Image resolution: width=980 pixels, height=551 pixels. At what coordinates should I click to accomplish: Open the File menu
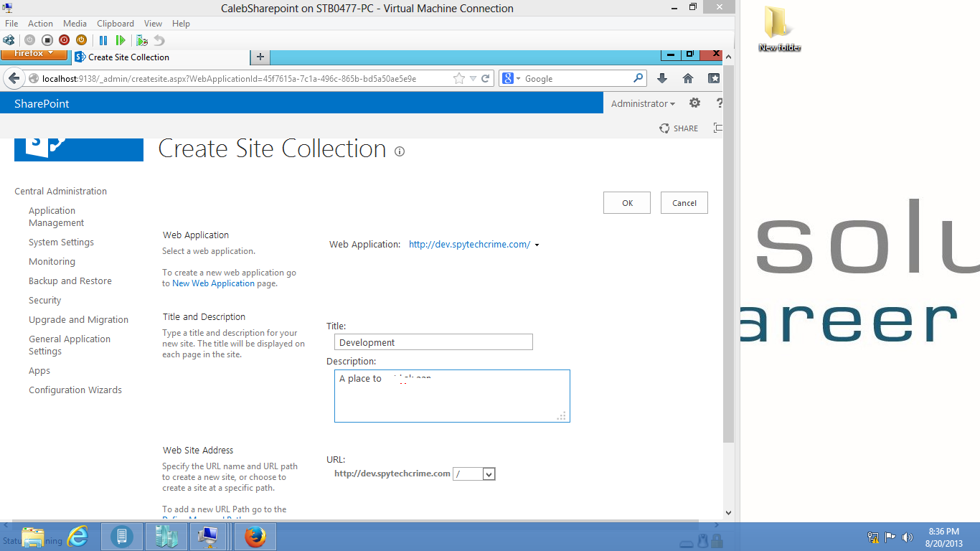coord(11,24)
